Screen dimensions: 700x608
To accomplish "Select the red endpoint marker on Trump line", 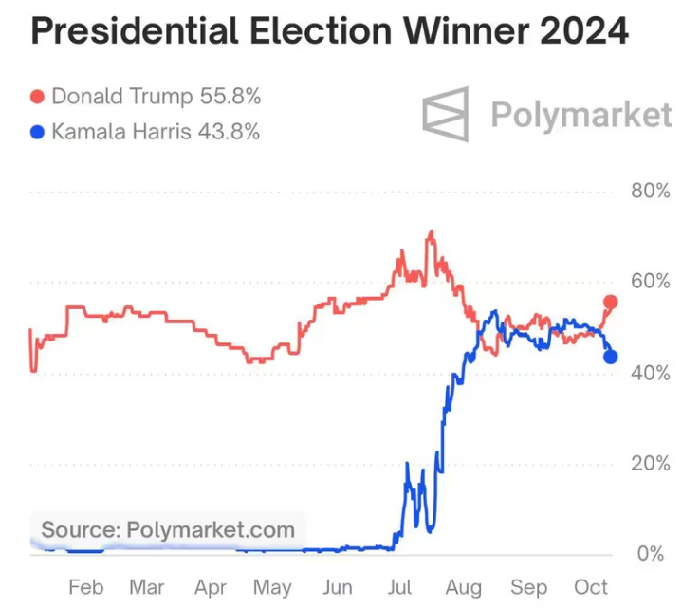I will (x=611, y=302).
